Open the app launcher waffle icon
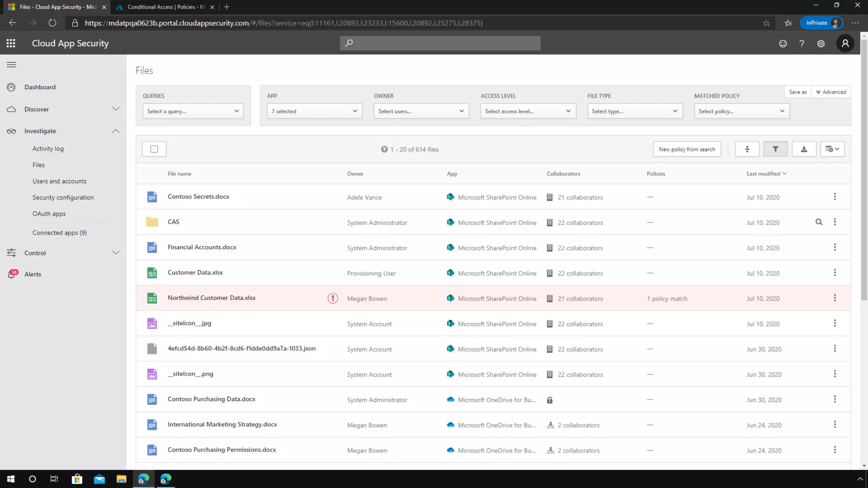Viewport: 868px width, 488px height. [x=11, y=43]
